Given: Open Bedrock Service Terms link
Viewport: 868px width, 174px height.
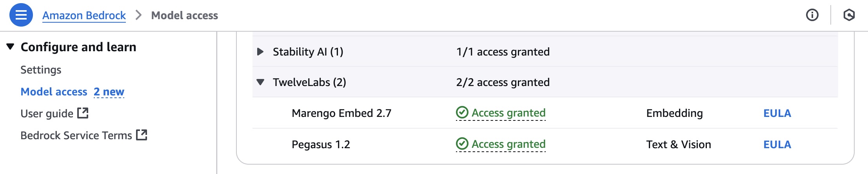Looking at the screenshot, I should (x=76, y=135).
